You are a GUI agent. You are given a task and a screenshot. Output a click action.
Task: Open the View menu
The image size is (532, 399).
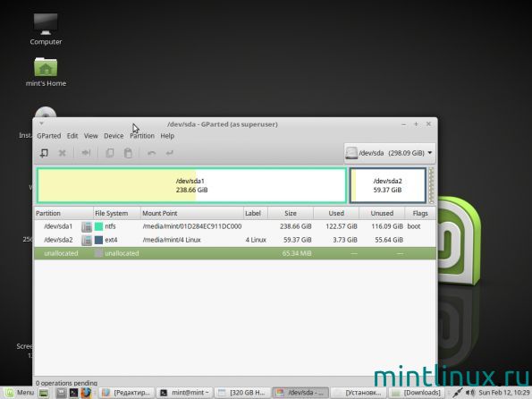[91, 136]
